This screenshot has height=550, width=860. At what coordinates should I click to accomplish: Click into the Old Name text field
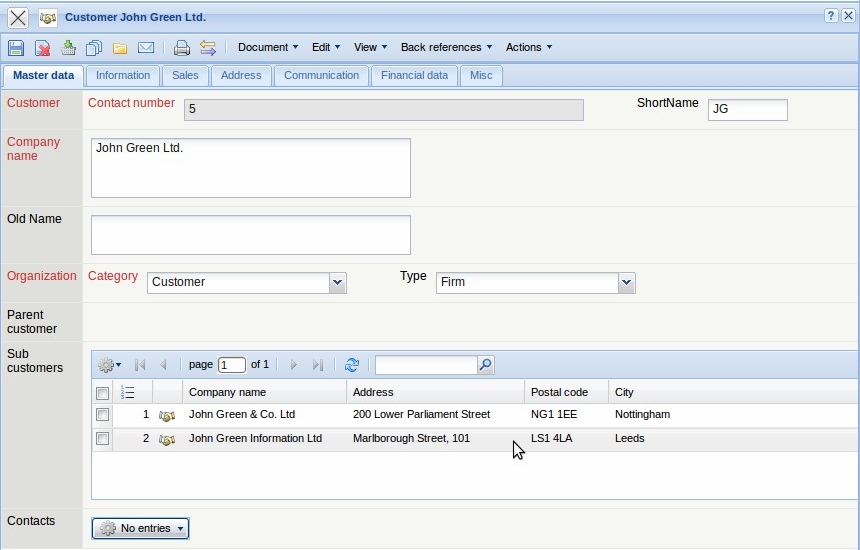250,235
